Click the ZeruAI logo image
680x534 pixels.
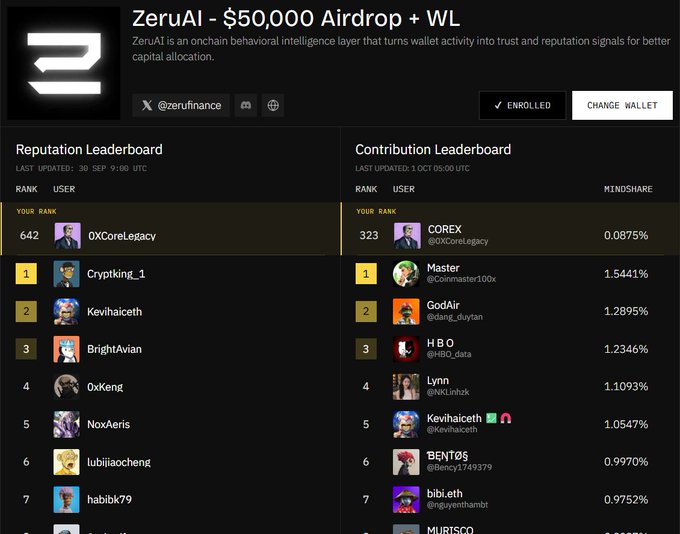pyautogui.click(x=64, y=63)
